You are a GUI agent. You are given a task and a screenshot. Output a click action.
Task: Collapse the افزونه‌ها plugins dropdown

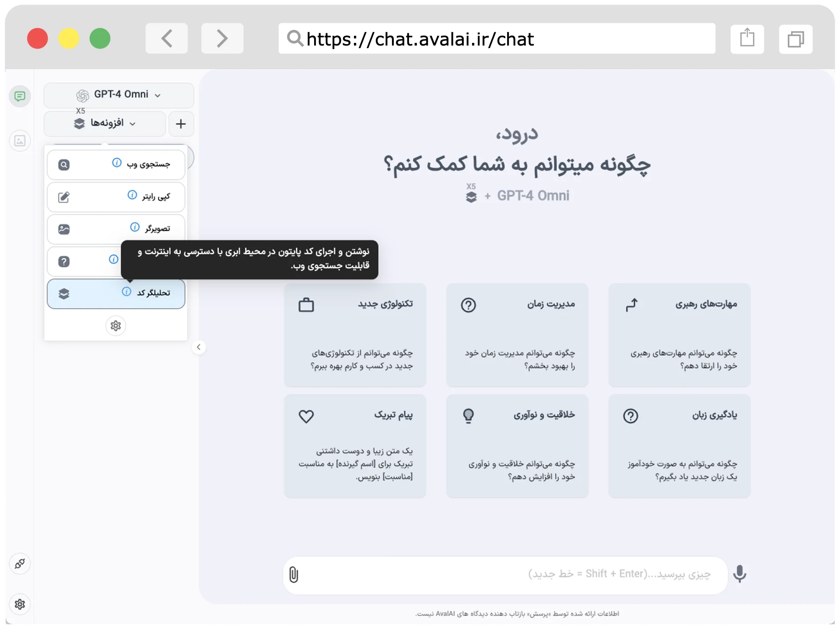[105, 123]
